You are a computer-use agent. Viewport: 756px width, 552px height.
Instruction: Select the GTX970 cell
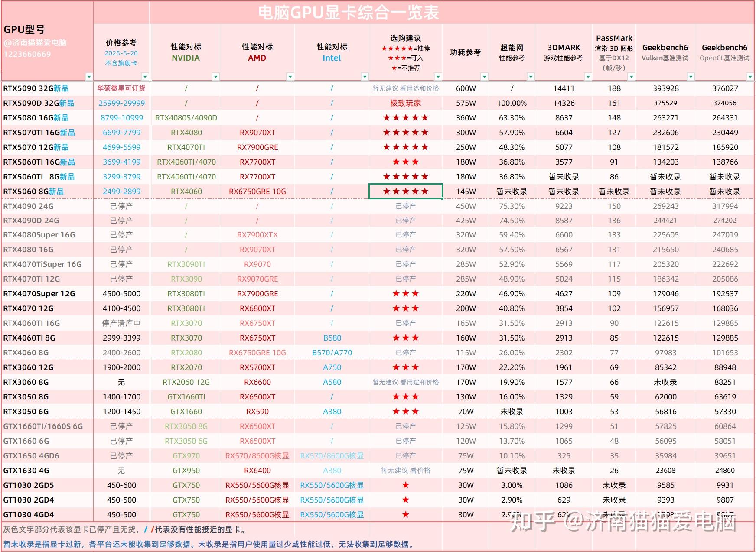[x=186, y=456]
